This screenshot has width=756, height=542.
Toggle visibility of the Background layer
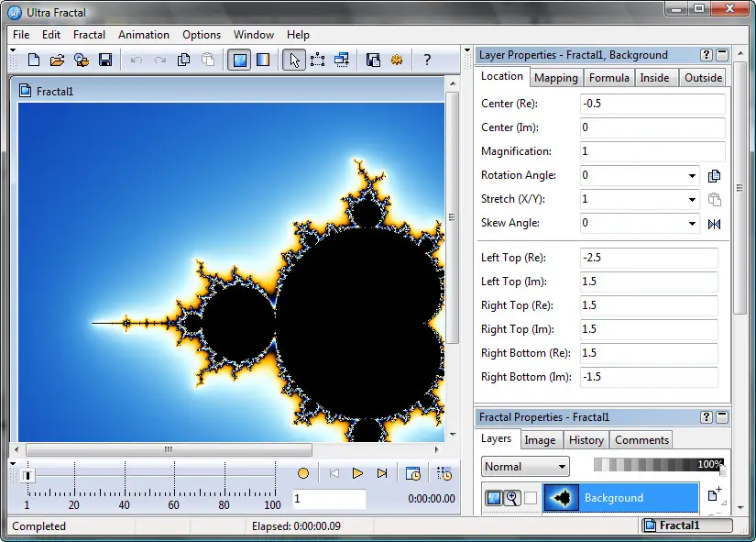493,498
